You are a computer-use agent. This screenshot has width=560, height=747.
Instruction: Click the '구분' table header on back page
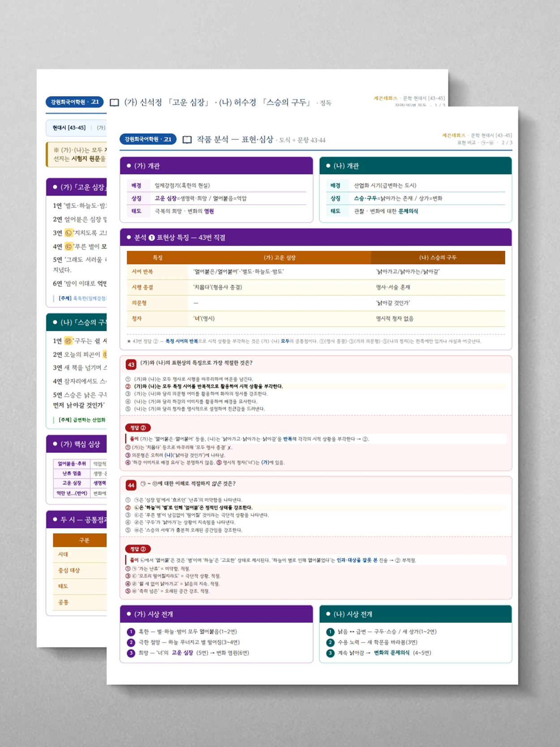pyautogui.click(x=80, y=540)
